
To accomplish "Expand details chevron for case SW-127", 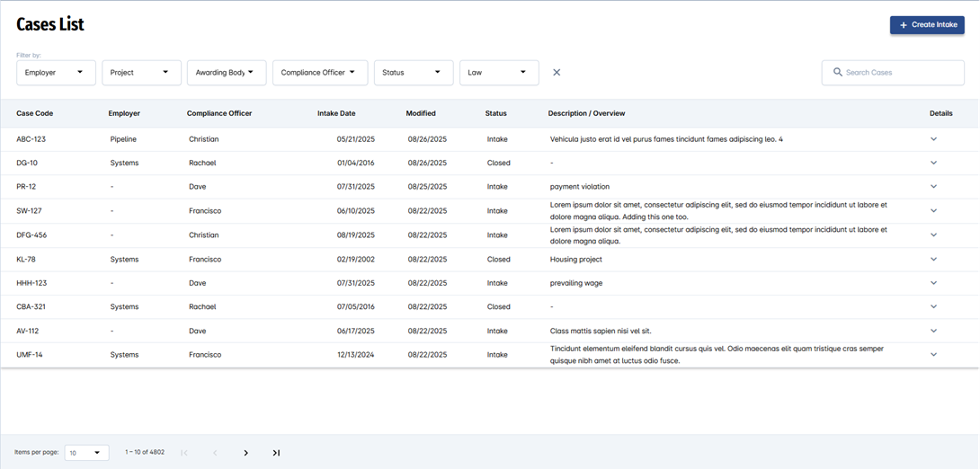I will pos(934,210).
